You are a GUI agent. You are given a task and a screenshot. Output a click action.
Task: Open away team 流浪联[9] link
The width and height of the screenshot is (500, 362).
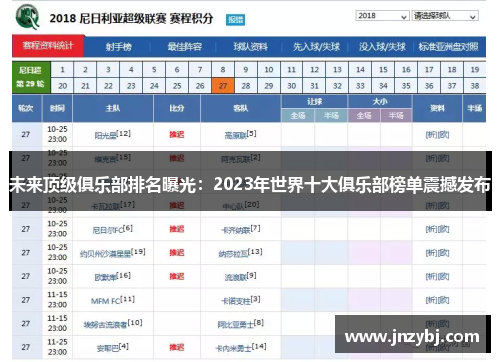240,276
